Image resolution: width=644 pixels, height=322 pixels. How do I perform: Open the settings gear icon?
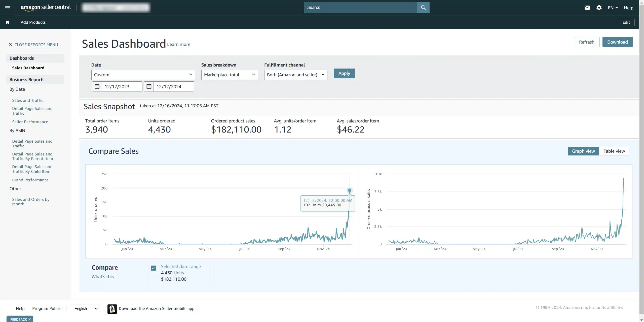click(599, 8)
